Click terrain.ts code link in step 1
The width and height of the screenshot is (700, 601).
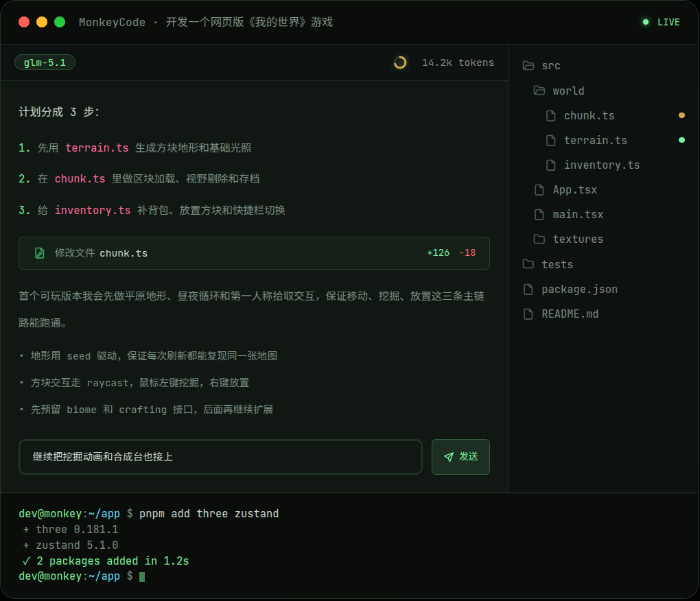[x=97, y=148]
